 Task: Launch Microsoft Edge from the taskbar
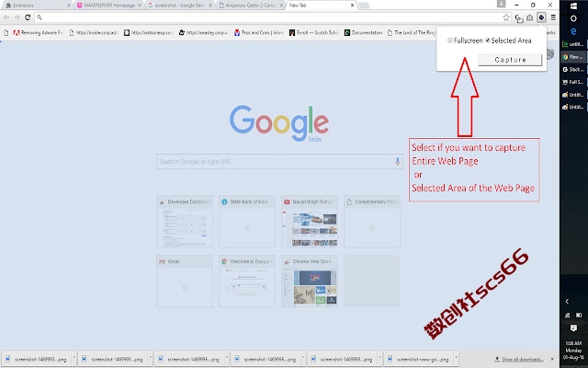pyautogui.click(x=573, y=31)
